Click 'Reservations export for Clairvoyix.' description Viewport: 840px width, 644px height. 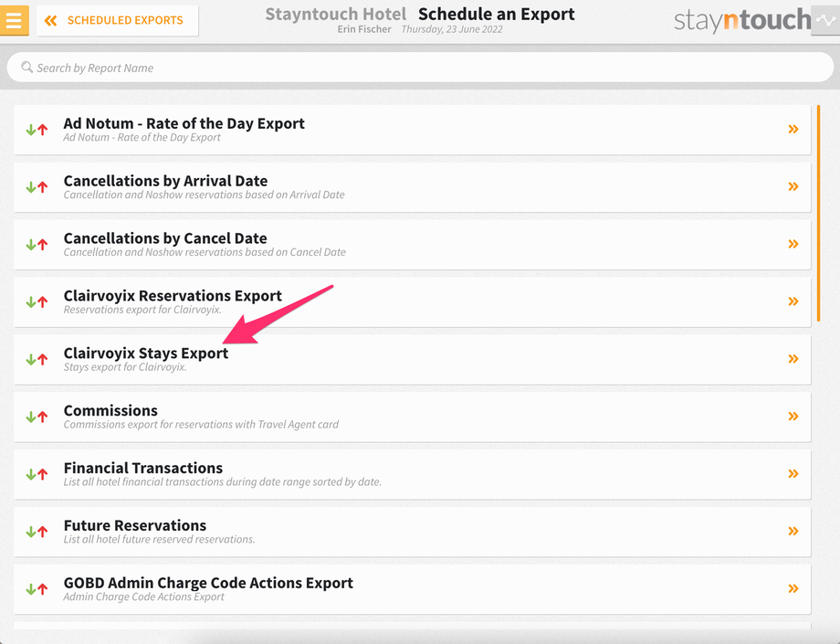[142, 310]
